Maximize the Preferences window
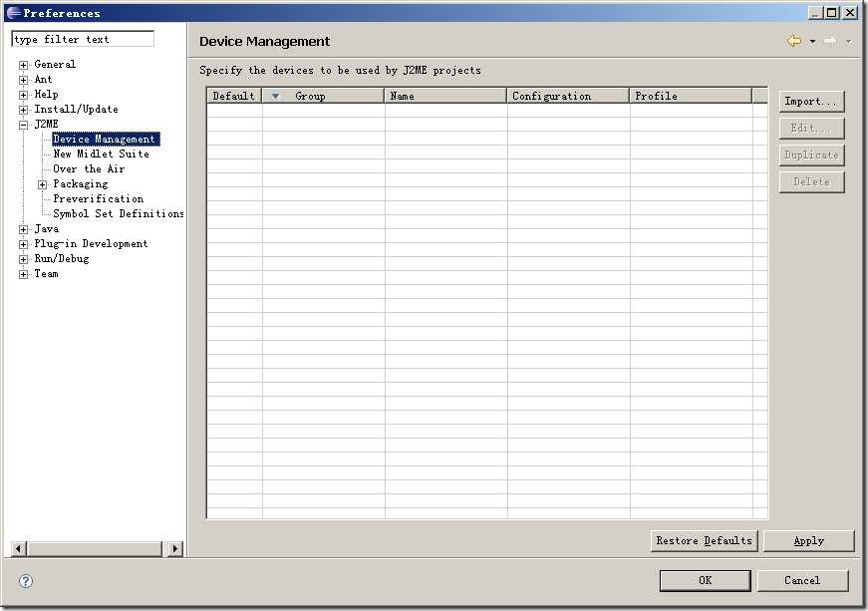 point(832,12)
